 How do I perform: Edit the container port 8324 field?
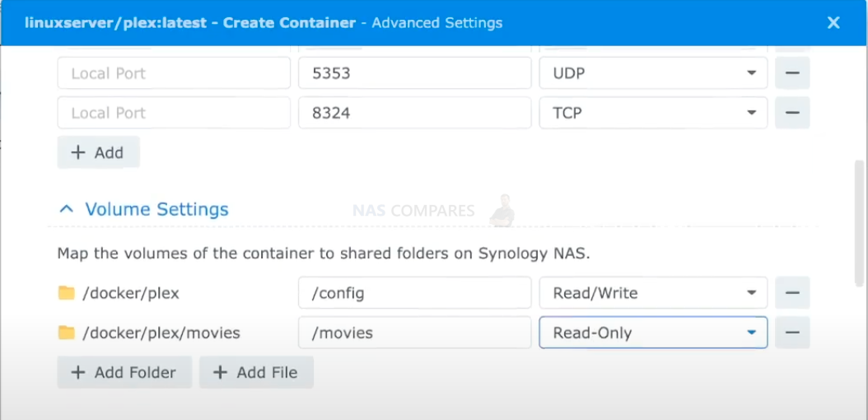point(414,113)
